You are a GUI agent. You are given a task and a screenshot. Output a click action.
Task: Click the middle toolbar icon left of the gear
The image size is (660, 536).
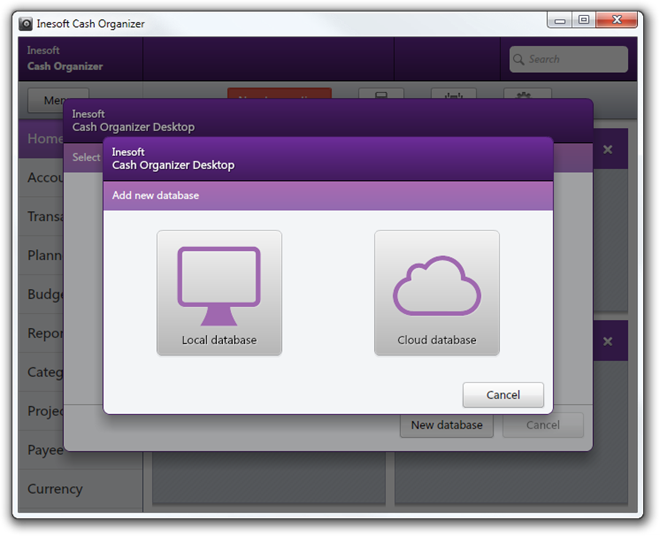[453, 96]
